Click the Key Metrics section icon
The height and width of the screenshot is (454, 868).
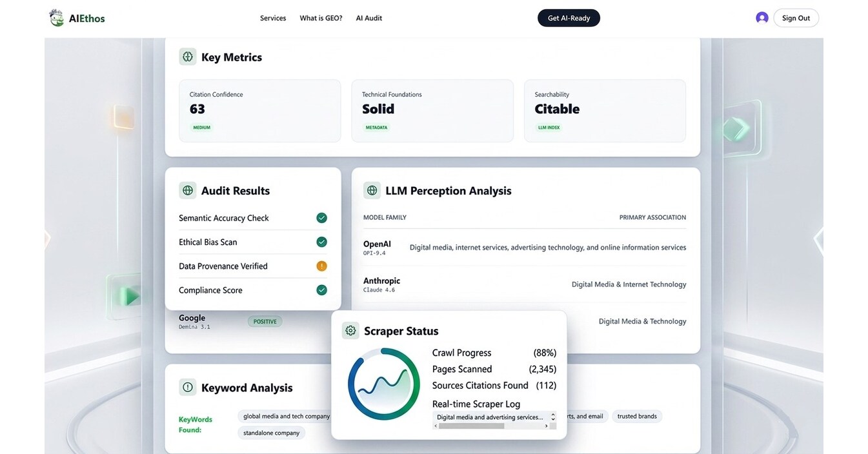pyautogui.click(x=188, y=57)
